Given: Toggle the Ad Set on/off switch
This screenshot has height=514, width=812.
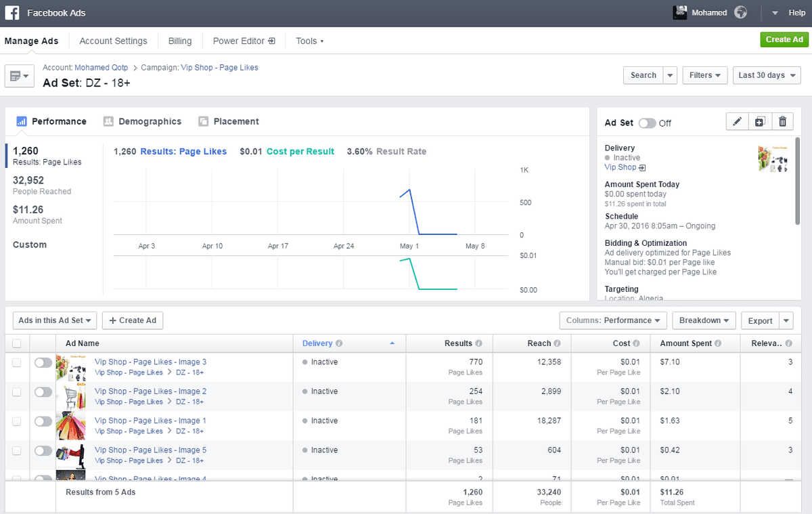Looking at the screenshot, I should coord(647,123).
